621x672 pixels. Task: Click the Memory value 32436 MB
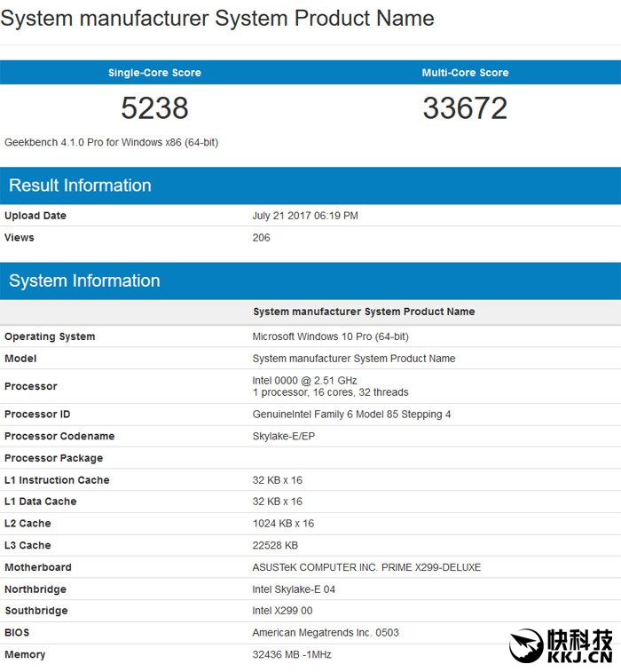pyautogui.click(x=294, y=654)
